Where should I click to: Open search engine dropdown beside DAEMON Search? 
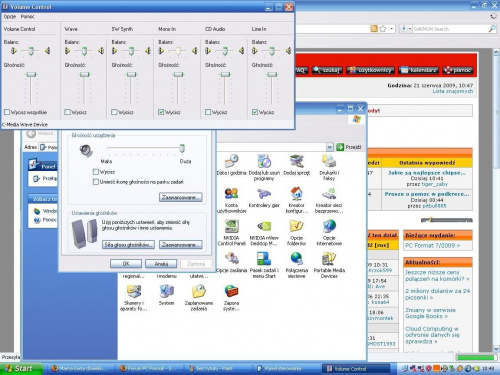(x=410, y=29)
